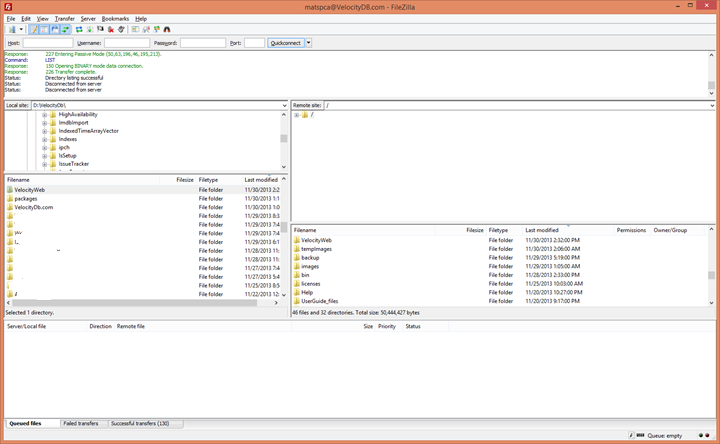Expand the IssueTracker tree folder
This screenshot has height=444, width=720.
point(45,164)
